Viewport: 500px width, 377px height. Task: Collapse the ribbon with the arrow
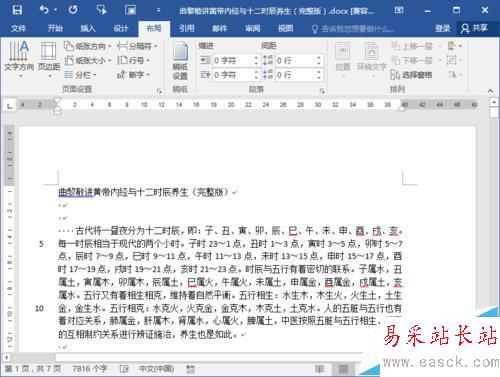coord(490,90)
